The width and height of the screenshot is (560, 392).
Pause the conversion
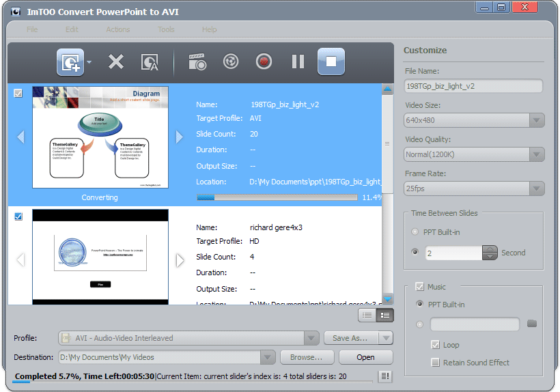coord(298,62)
